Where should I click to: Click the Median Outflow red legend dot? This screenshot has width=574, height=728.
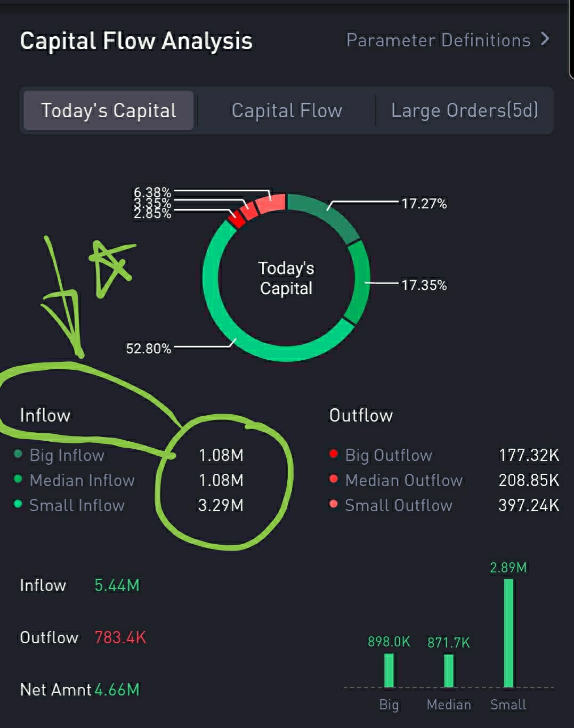[334, 479]
